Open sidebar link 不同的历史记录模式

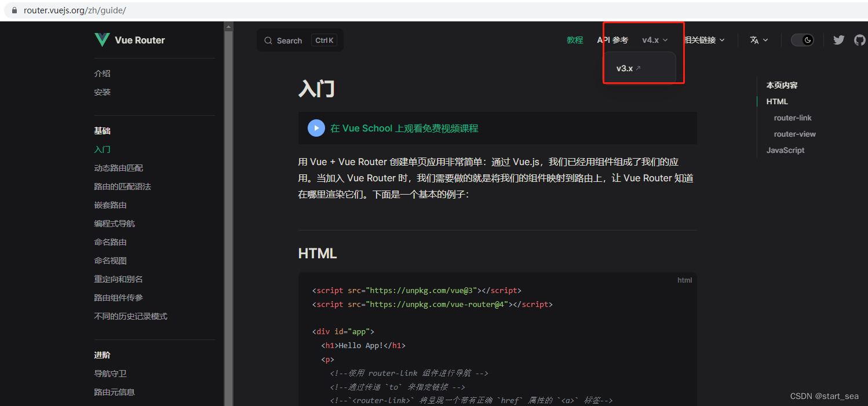point(131,316)
